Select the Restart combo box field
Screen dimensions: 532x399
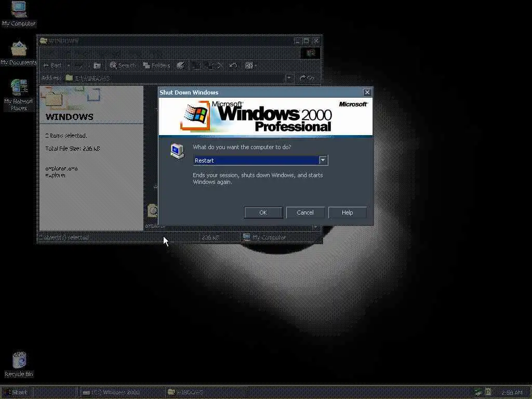(260, 161)
